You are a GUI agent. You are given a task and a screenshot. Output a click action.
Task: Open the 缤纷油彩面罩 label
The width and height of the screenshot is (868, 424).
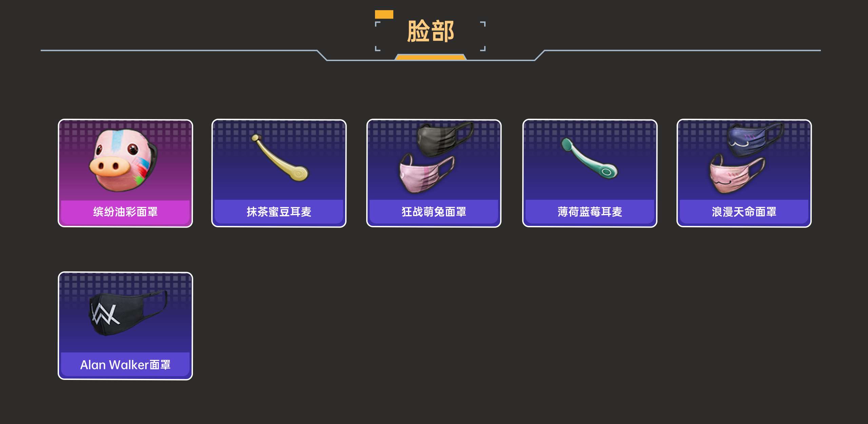pyautogui.click(x=125, y=212)
